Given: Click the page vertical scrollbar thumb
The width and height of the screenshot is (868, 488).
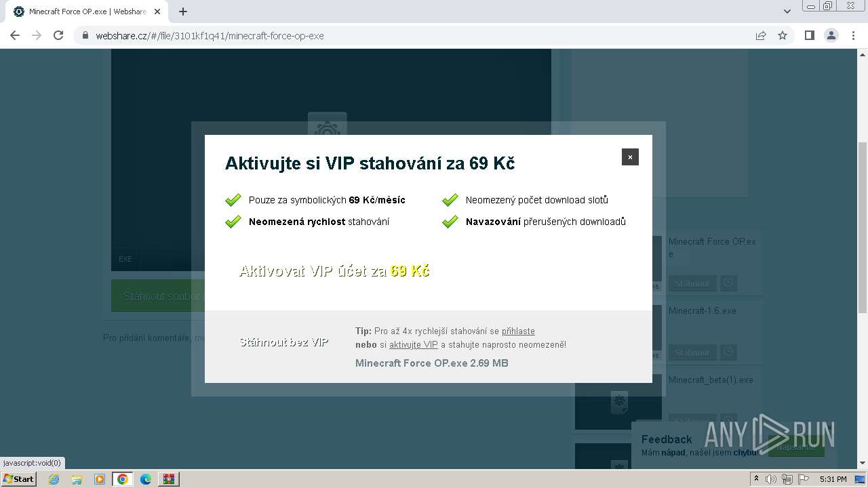Looking at the screenshot, I should click(x=863, y=227).
